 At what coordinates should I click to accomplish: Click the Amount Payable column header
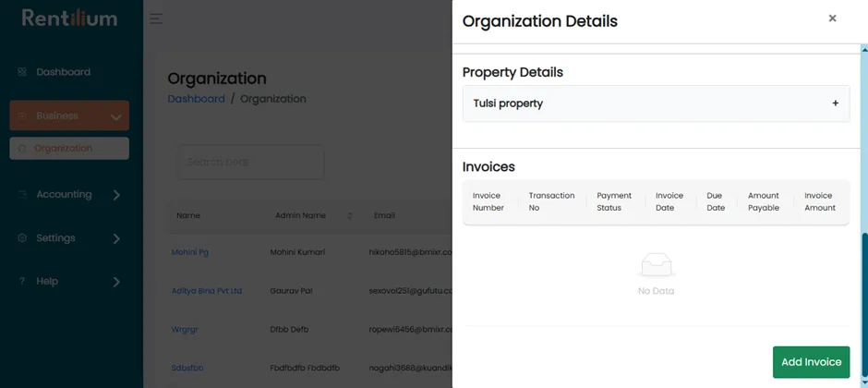tap(764, 202)
